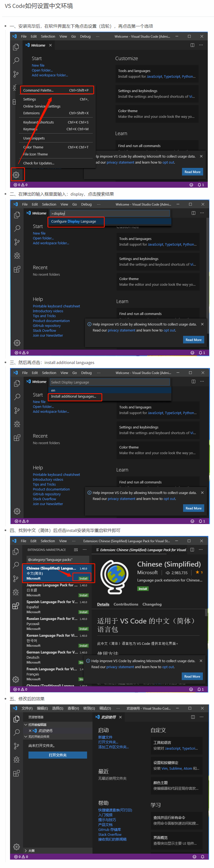Viewport: 214px width, 868px height.
Task: Click the feedback smiley in the '>display' window status bar
Action: 192,353
